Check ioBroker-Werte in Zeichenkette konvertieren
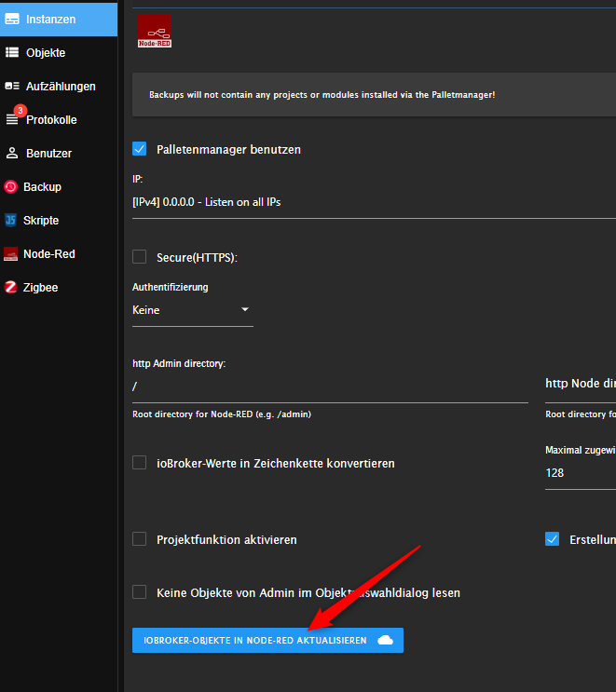This screenshot has height=692, width=616. click(140, 463)
